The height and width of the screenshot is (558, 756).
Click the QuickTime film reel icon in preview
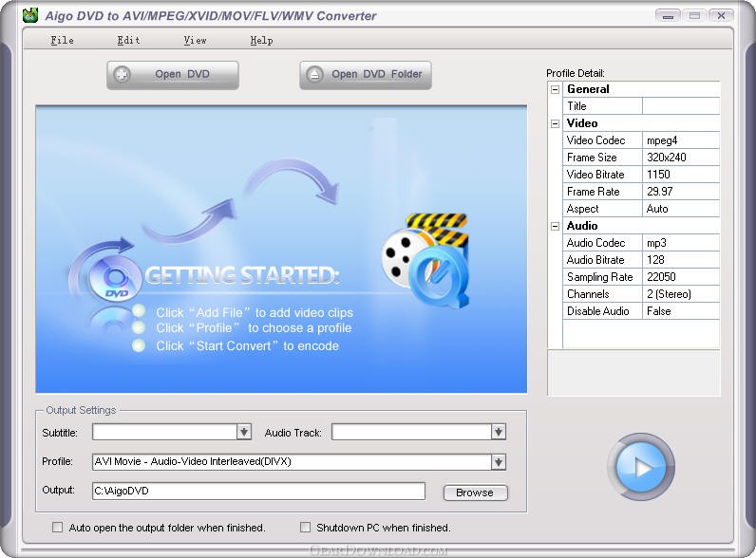coord(426,260)
